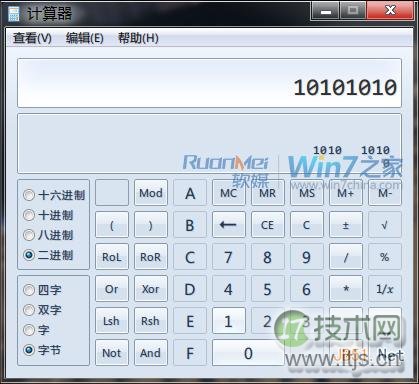Viewport: 419px width, 384px height.
Task: Click the hex digit A button
Action: tap(190, 193)
